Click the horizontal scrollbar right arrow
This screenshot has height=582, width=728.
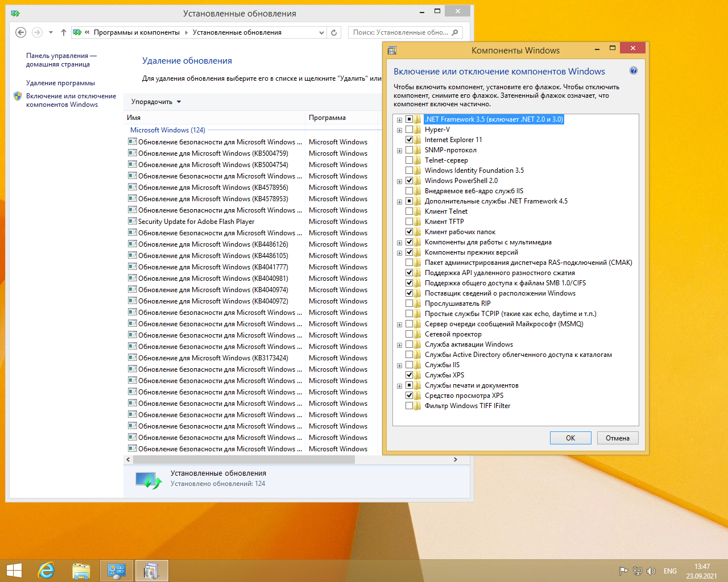455,459
